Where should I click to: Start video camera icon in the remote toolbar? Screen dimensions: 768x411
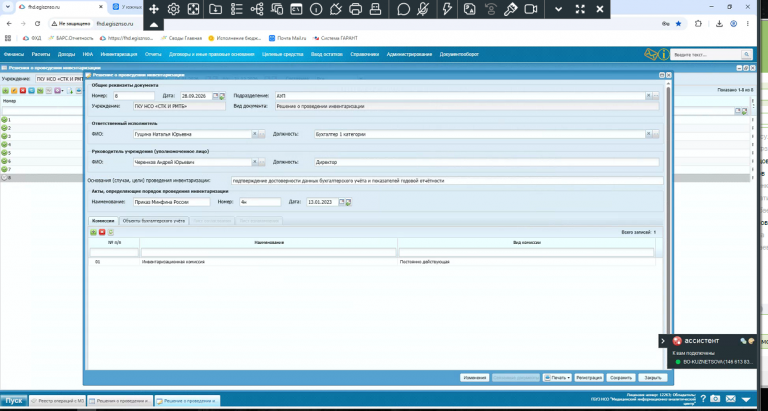[x=531, y=9]
